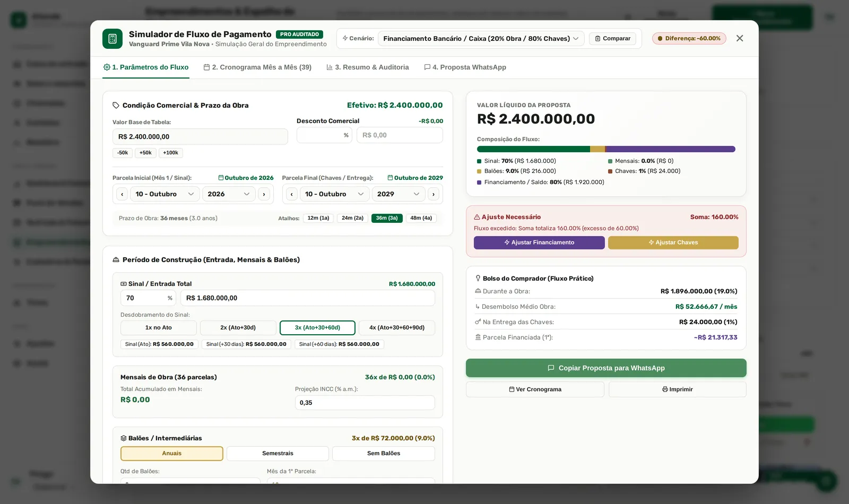Click Ver Cronograma button

(535, 389)
